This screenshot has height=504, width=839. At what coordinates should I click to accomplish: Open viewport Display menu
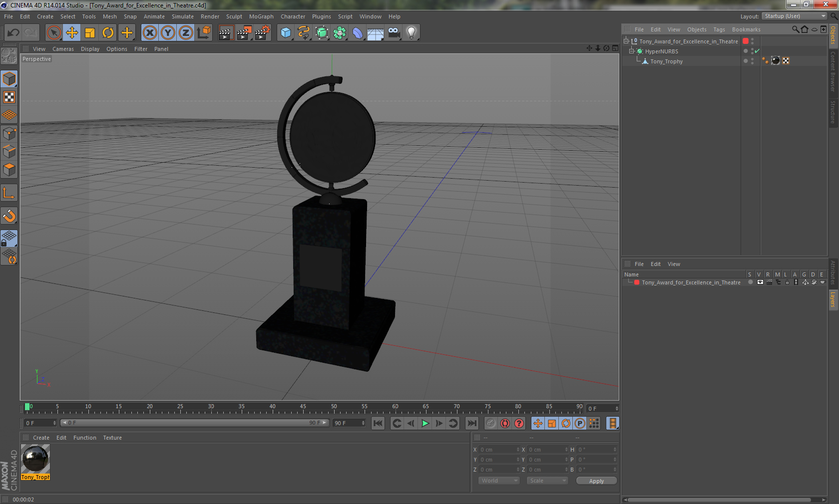click(90, 49)
